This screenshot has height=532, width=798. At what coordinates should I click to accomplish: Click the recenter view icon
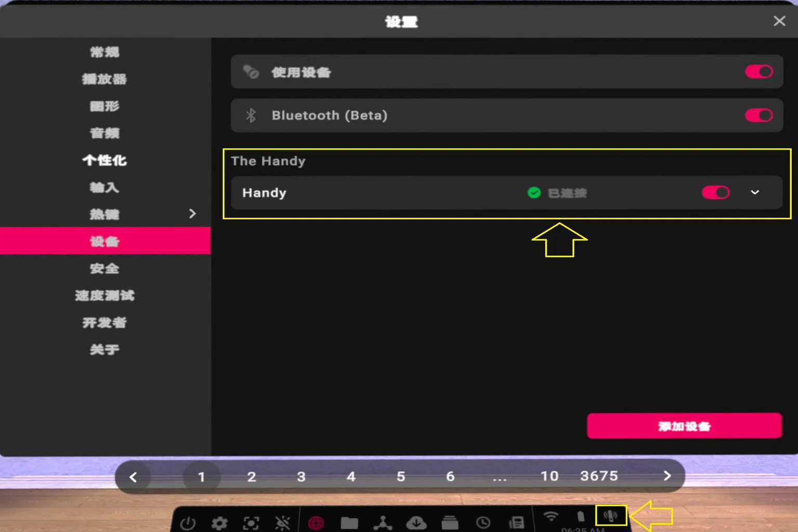[x=251, y=523]
